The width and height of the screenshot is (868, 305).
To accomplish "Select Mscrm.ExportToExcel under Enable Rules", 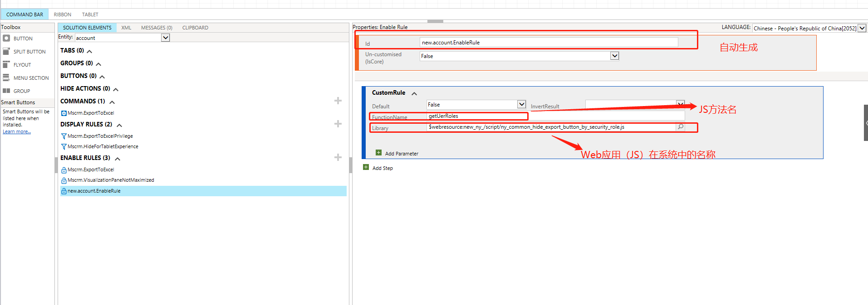I will 91,169.
